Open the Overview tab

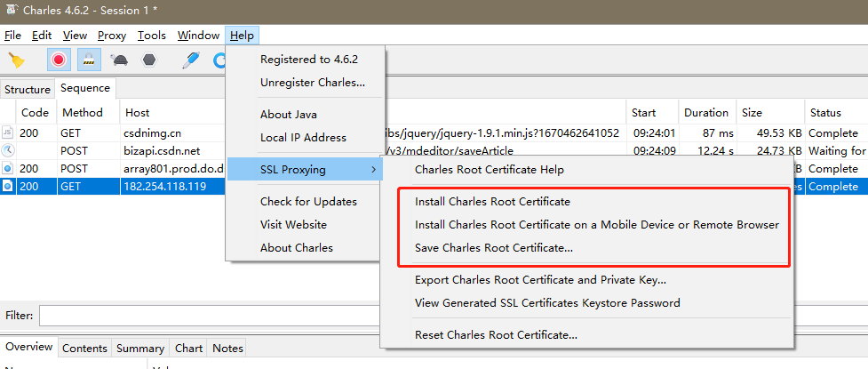tap(28, 347)
